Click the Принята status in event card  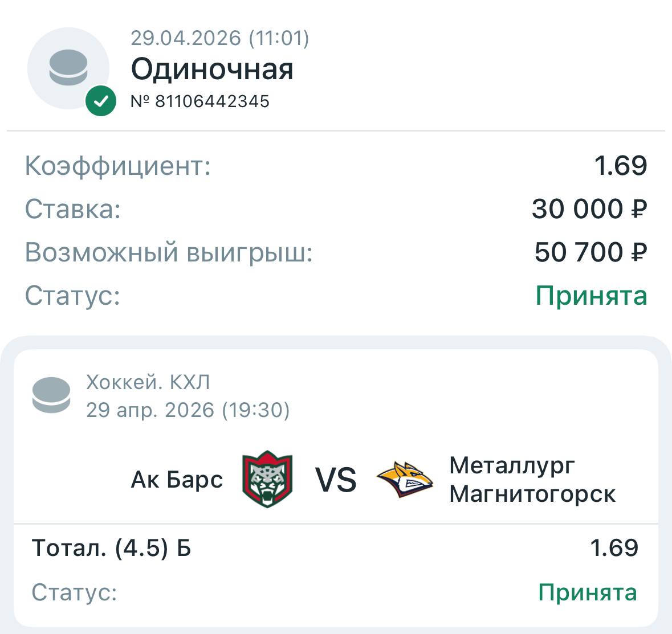click(587, 592)
